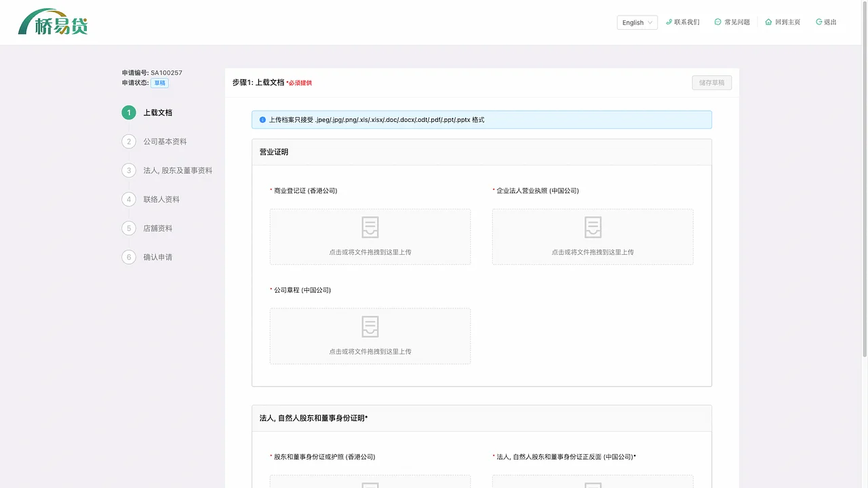Select step 1 circle 上载文档
The image size is (868, 488).
pyautogui.click(x=128, y=113)
